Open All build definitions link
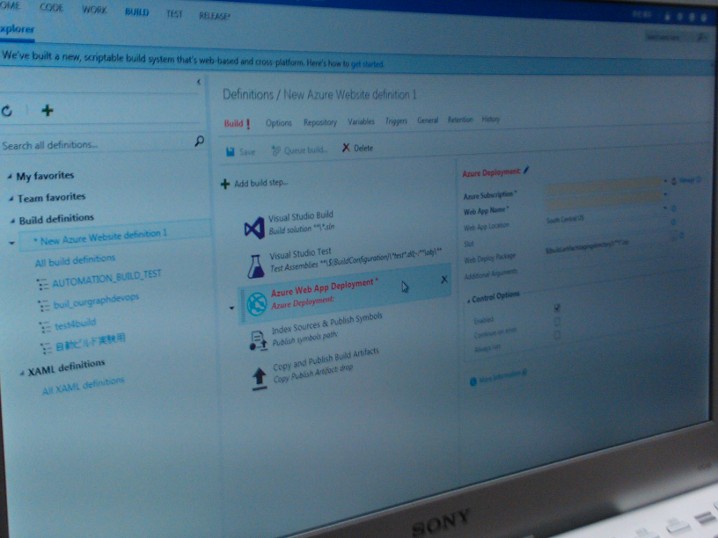Screen dimensions: 718x538 75,260
